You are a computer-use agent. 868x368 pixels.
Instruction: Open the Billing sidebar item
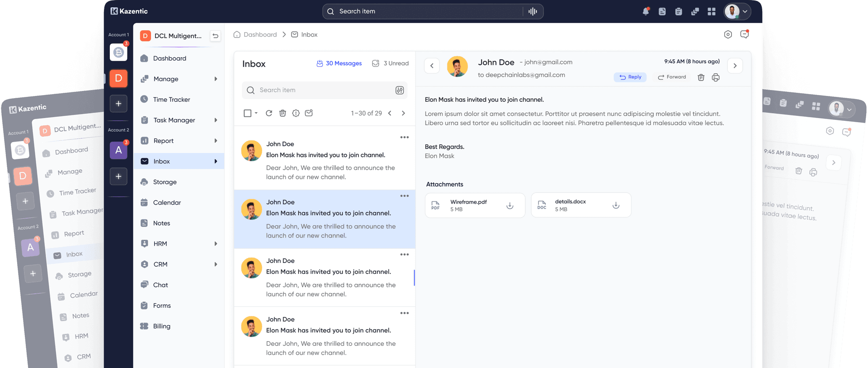pos(179,326)
